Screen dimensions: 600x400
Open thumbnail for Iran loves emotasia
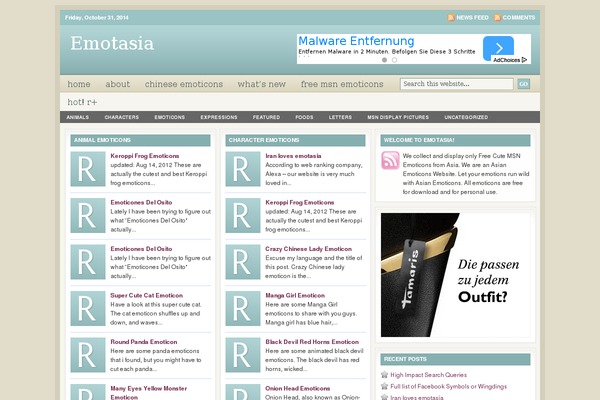point(243,169)
